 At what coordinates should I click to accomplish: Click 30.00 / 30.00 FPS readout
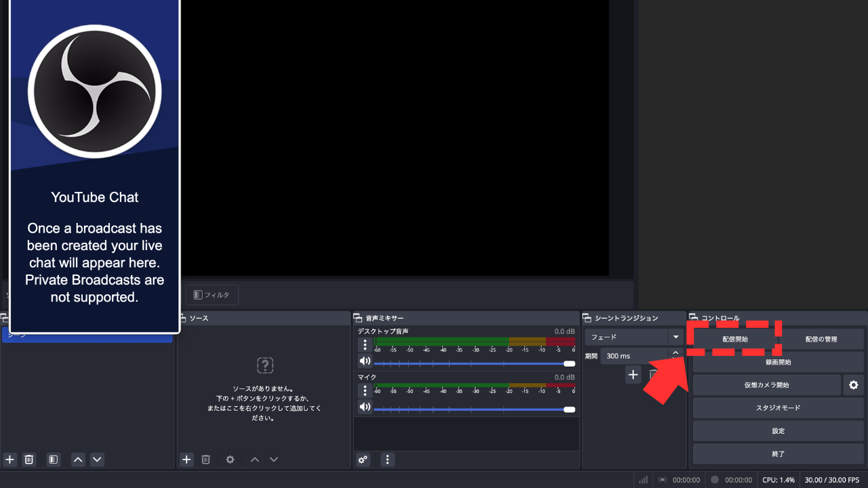pos(831,480)
